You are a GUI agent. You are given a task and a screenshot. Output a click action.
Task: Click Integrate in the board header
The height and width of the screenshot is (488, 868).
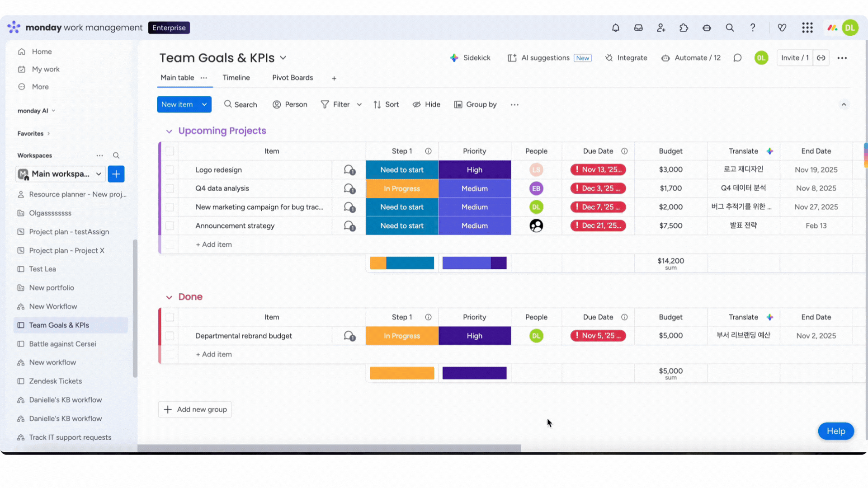click(x=626, y=58)
